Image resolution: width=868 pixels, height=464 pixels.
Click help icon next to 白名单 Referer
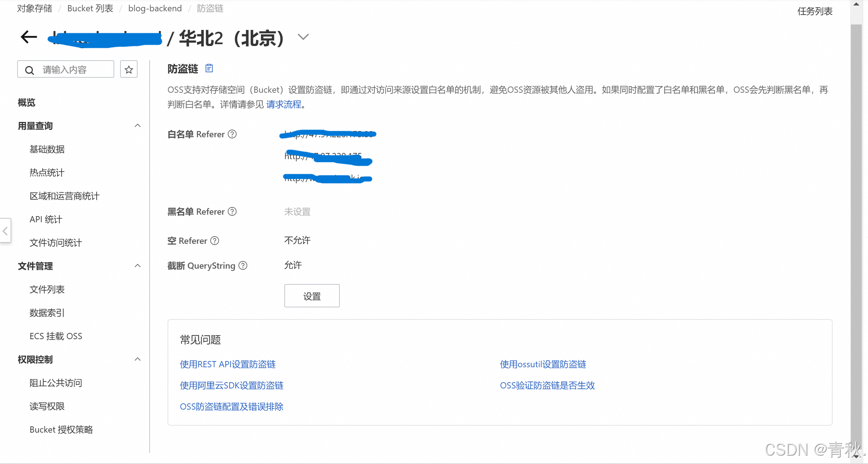pos(232,134)
